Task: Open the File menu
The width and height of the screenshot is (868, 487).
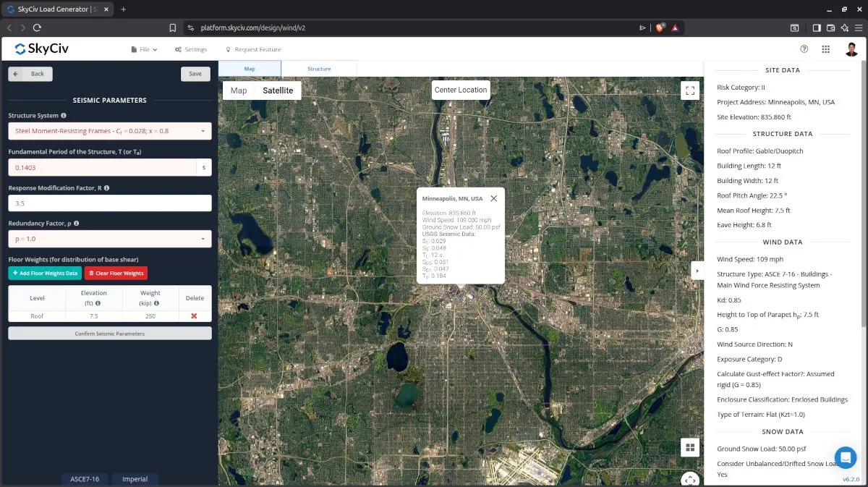Action: point(144,49)
